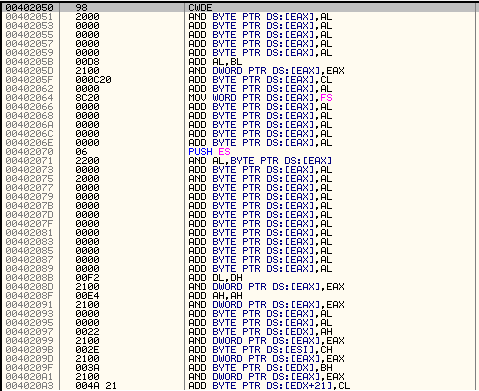Pick address 00402068

pyautogui.click(x=29, y=116)
